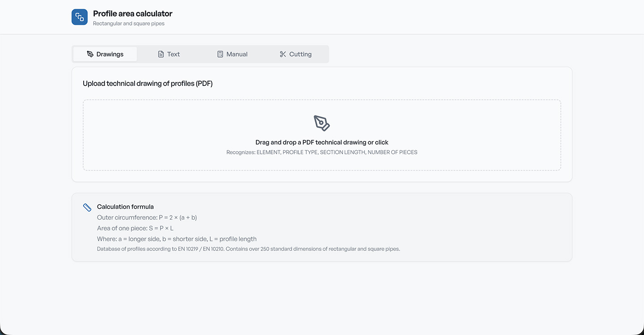Click the "Rectangular and square pipes" subtitle
The width and height of the screenshot is (644, 335).
click(x=129, y=24)
